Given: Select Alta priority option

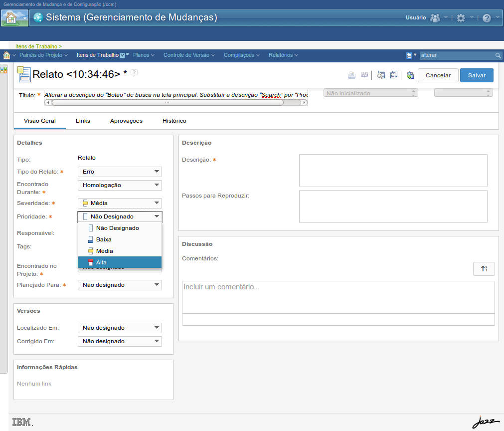Looking at the screenshot, I should tap(120, 262).
